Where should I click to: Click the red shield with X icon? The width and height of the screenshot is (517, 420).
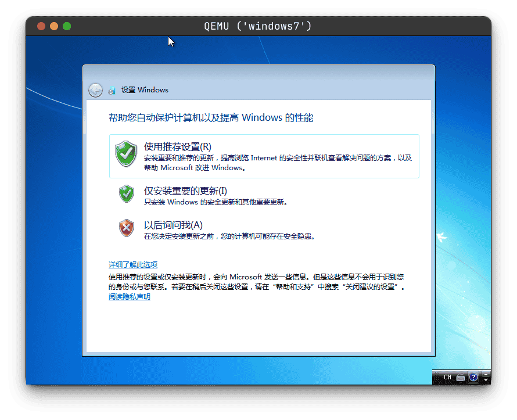[x=127, y=228]
